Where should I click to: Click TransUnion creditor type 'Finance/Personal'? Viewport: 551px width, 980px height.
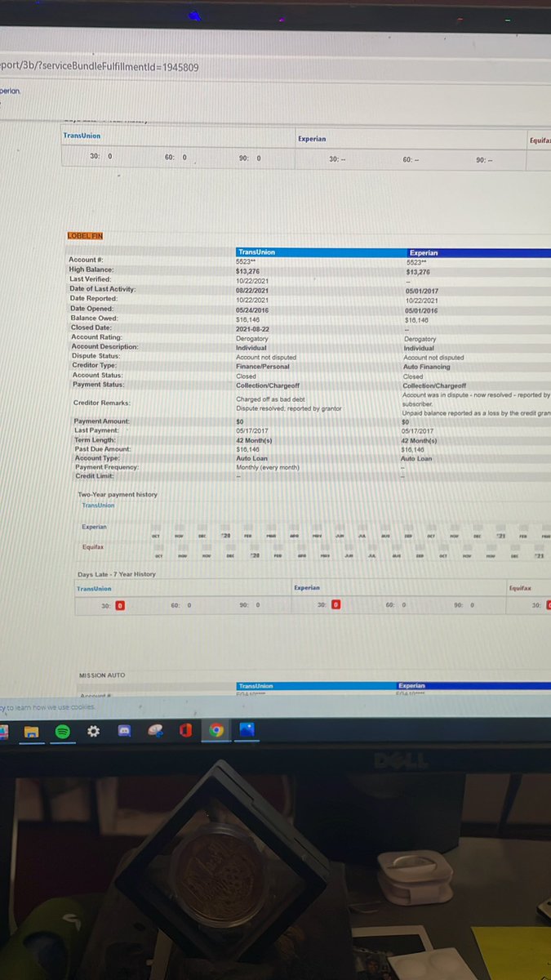point(263,367)
